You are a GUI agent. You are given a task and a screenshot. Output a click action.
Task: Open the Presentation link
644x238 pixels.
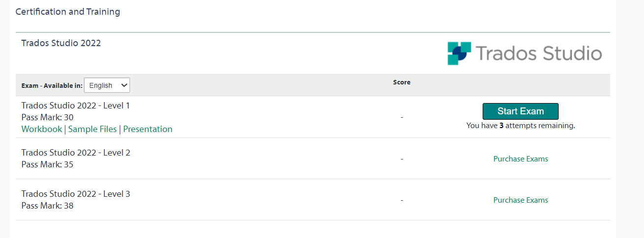(148, 129)
